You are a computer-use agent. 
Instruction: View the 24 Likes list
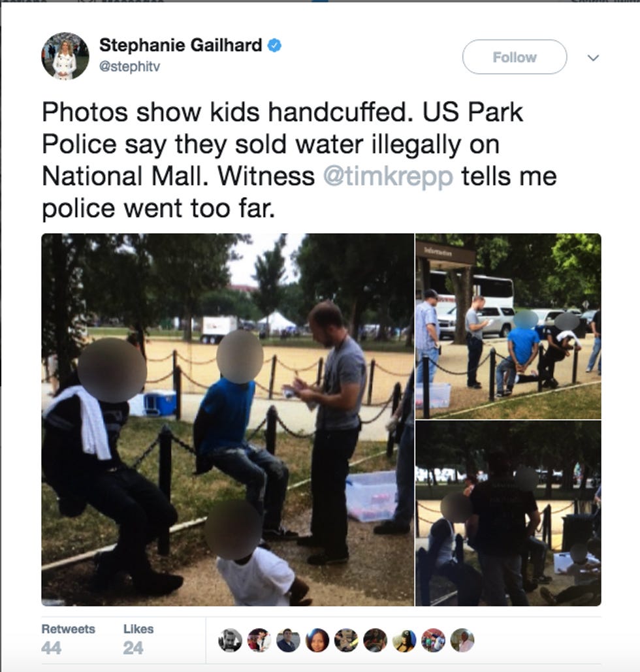138,639
